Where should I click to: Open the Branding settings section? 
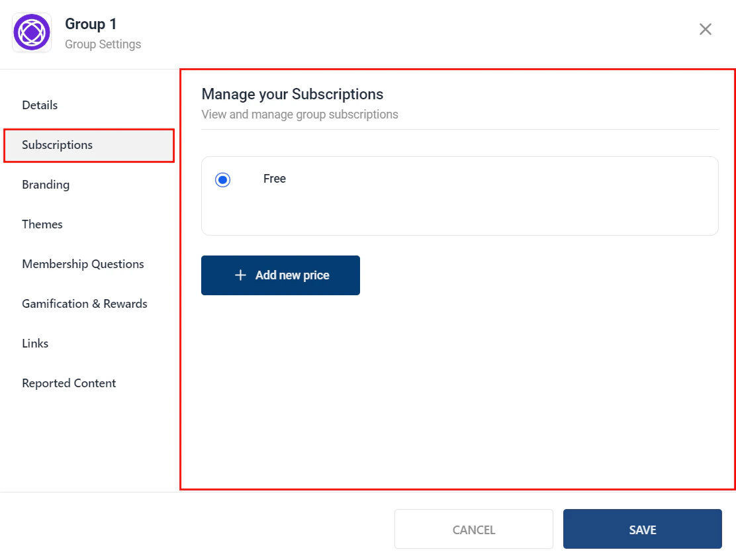tap(45, 184)
